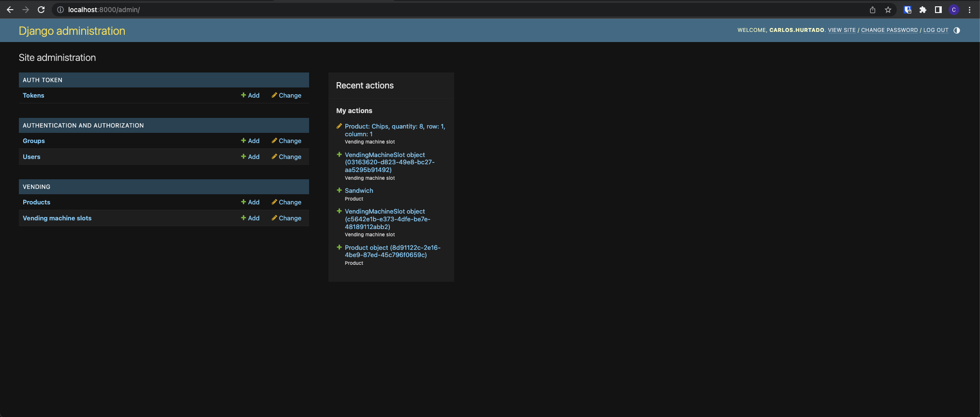The height and width of the screenshot is (417, 980).
Task: Click the Site administration heading
Action: tap(57, 58)
